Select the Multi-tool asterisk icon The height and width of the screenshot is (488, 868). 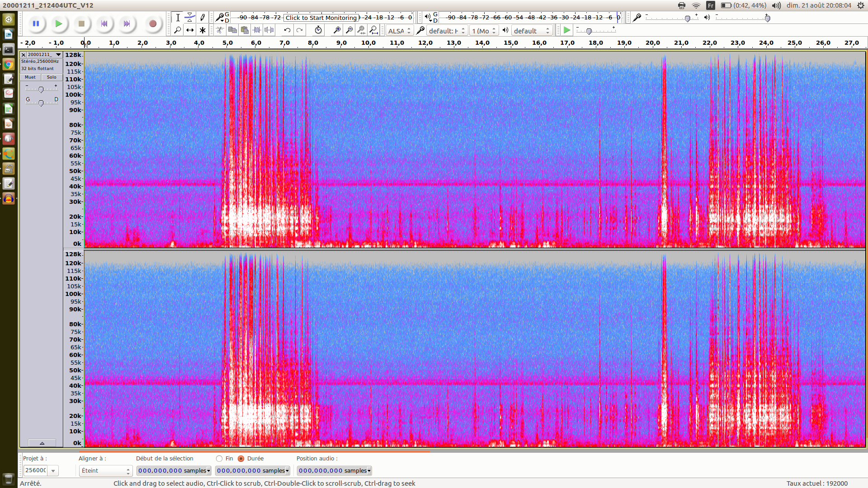coord(203,30)
